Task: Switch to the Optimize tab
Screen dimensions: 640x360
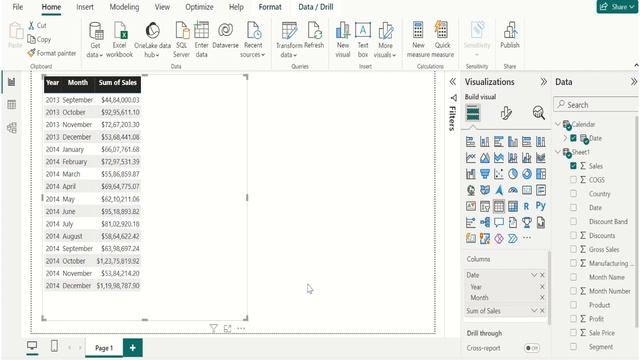Action: point(199,7)
